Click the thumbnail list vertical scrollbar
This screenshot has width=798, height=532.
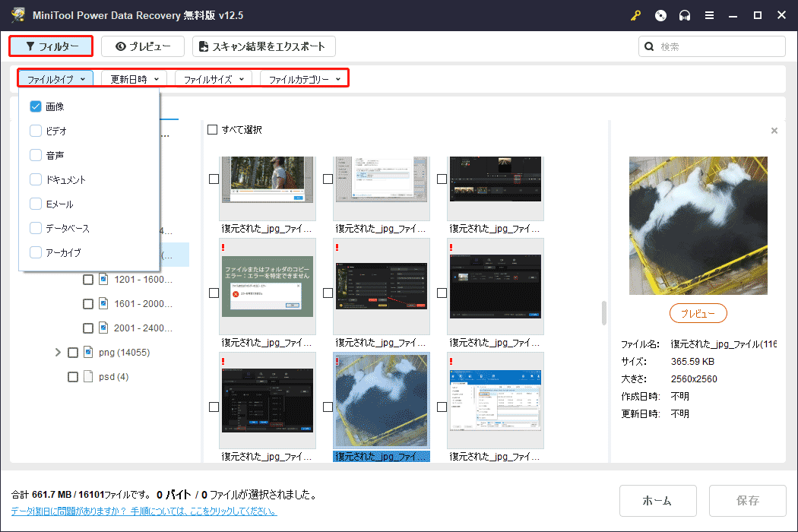click(604, 312)
